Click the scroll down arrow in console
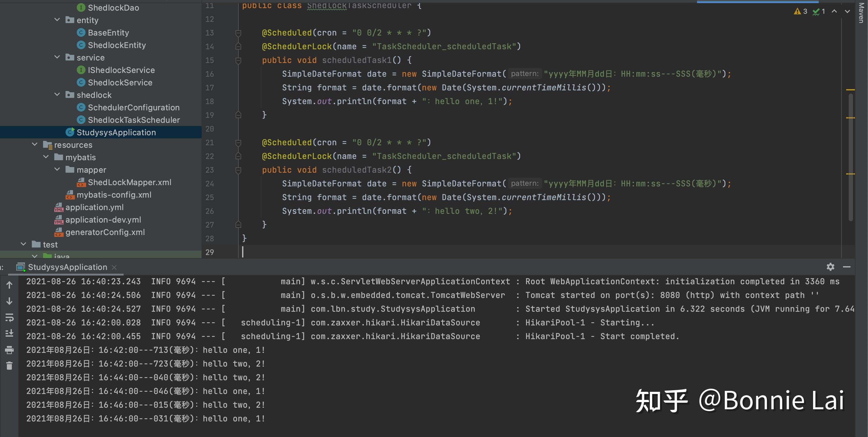 tap(9, 301)
